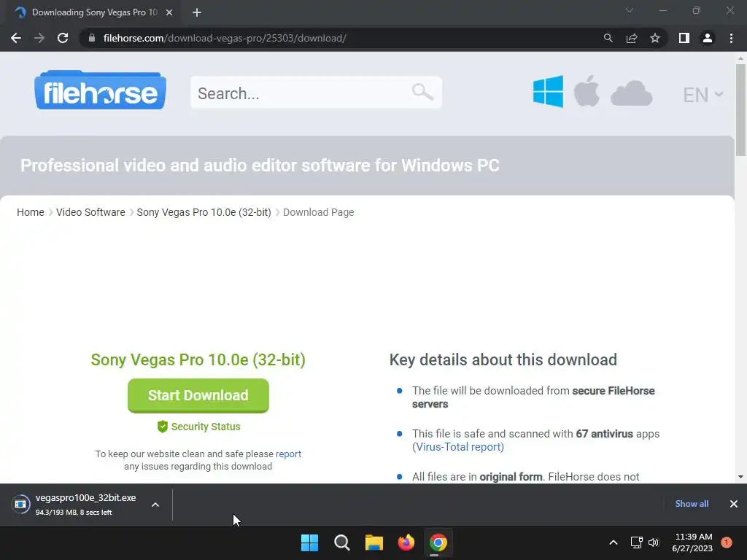Viewport: 747px width, 560px height.
Task: Bookmark this page with the star icon
Action: 655,38
